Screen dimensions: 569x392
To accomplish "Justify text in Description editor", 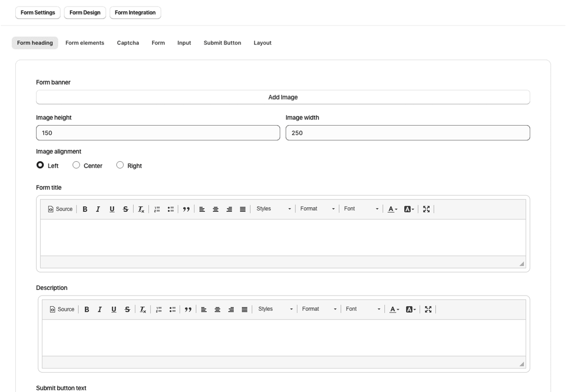I will 244,309.
